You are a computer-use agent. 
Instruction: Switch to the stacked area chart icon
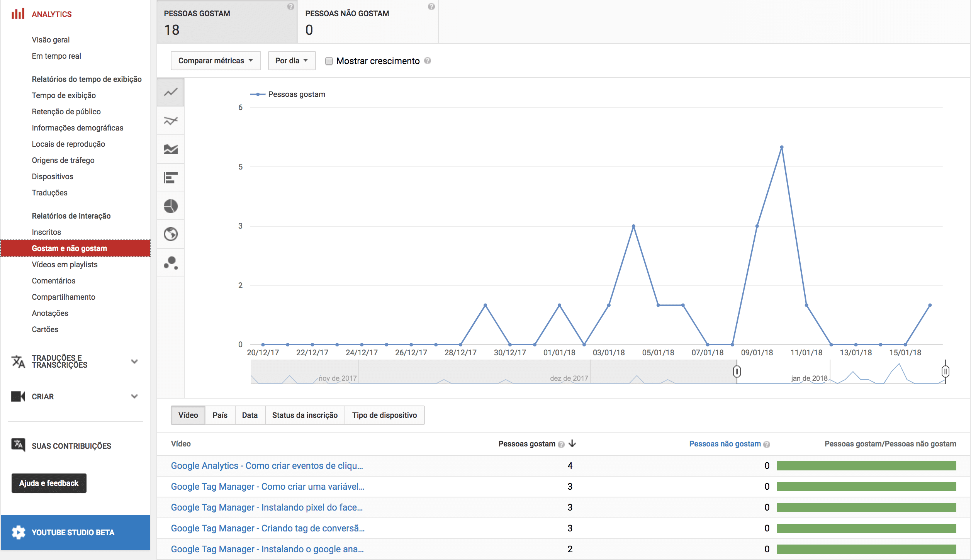[170, 149]
